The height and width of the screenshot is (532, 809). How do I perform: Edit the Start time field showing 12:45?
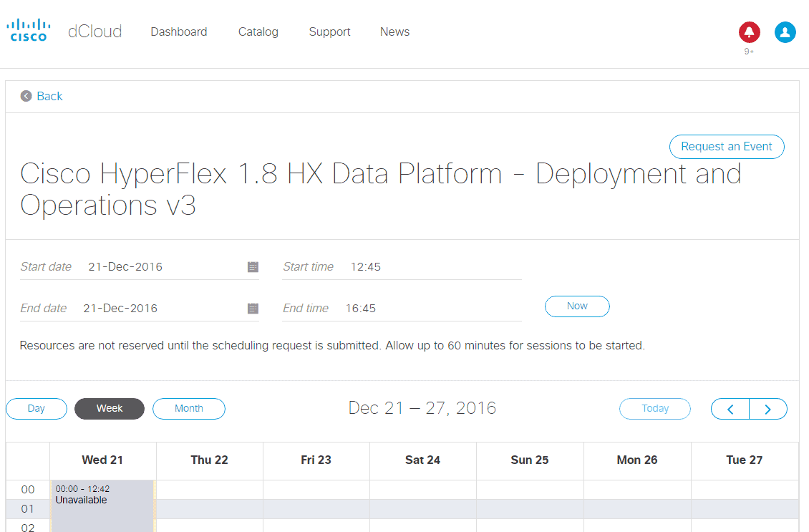coord(402,267)
